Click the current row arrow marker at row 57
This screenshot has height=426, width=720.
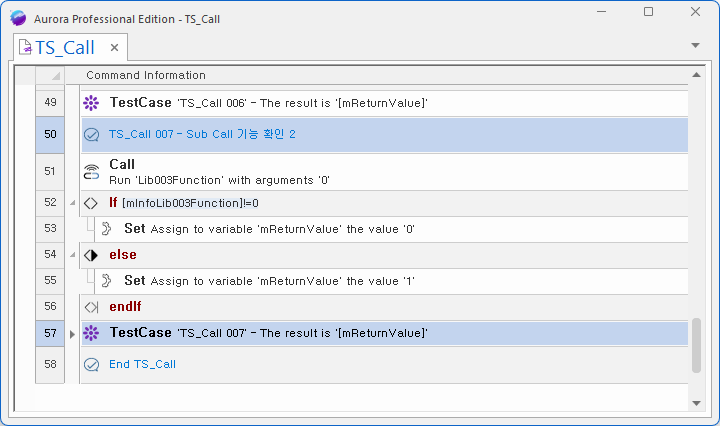click(x=72, y=334)
